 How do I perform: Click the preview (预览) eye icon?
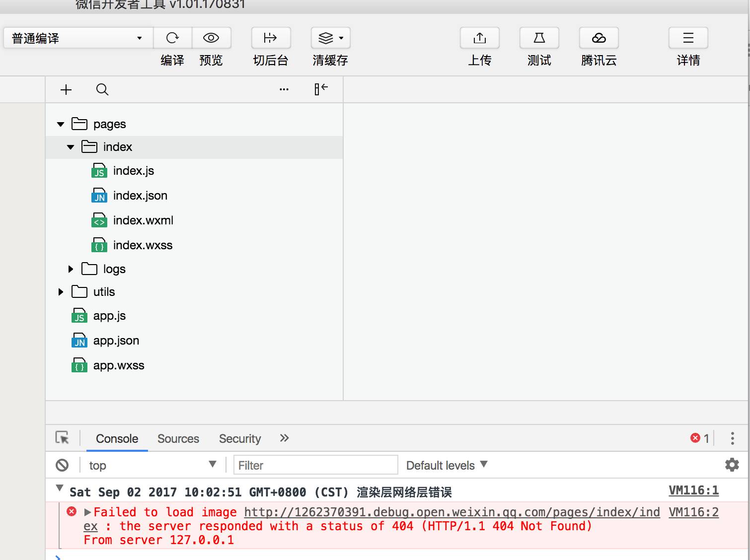211,38
